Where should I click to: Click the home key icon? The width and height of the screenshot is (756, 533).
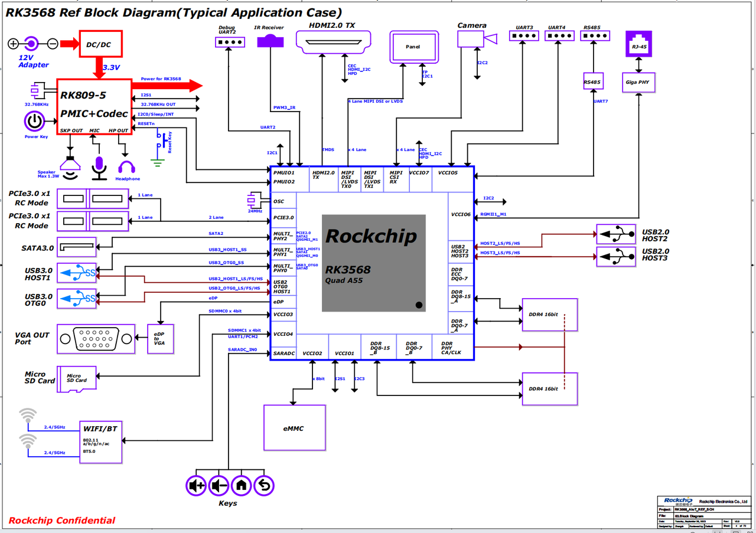click(241, 486)
